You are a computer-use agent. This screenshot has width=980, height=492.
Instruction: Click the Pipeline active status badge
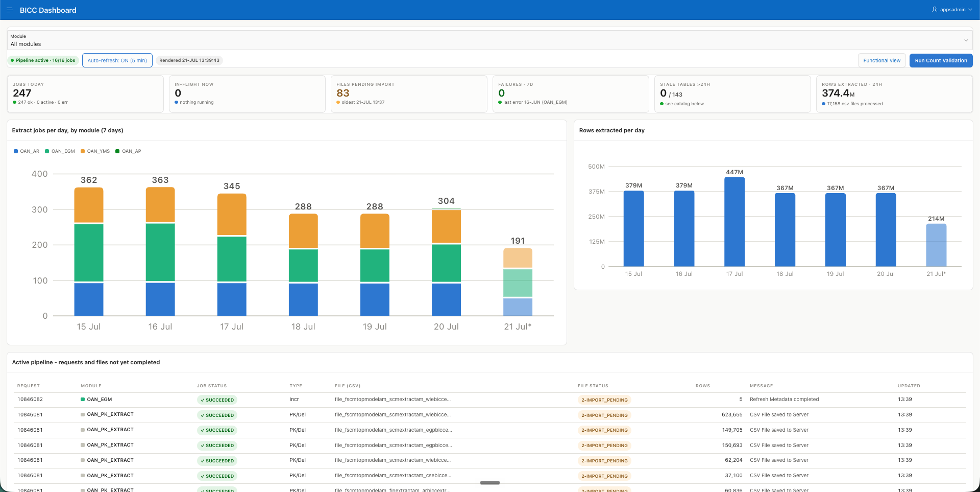click(43, 60)
